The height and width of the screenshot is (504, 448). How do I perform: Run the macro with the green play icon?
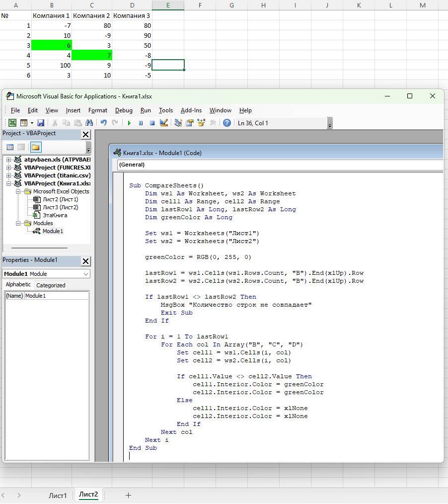(x=129, y=123)
